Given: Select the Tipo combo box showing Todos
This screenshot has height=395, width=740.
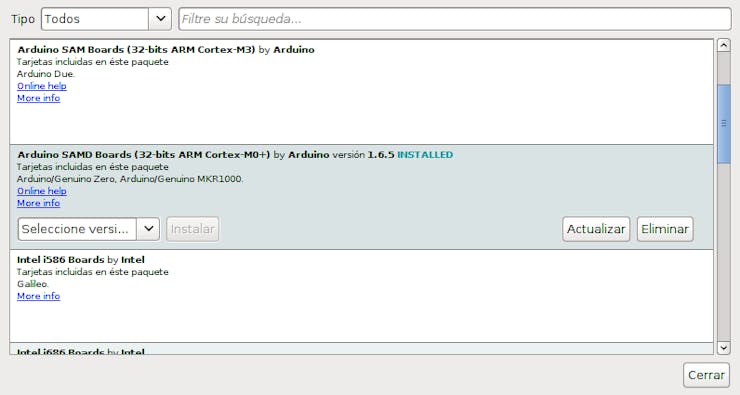Looking at the screenshot, I should [106, 19].
